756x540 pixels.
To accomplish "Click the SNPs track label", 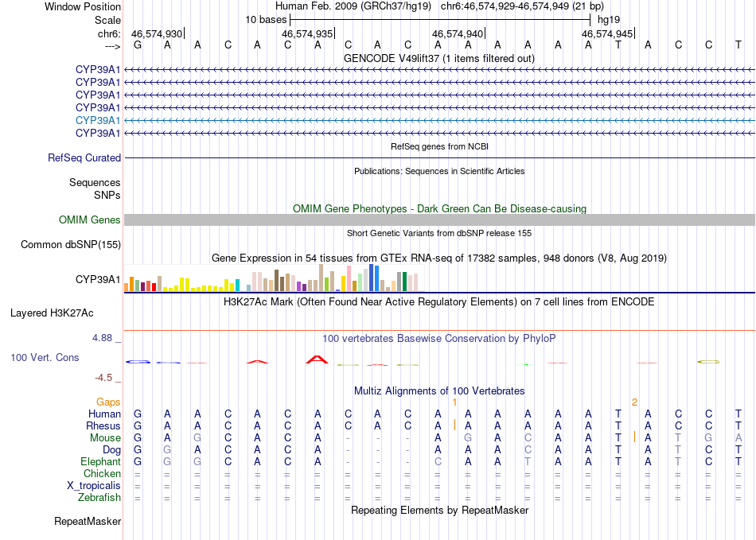I will pyautogui.click(x=107, y=195).
